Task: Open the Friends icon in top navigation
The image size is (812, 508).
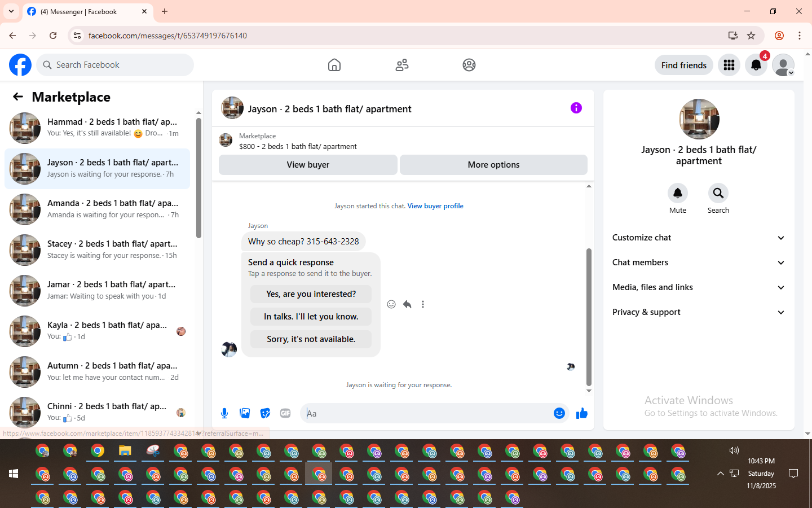Action: click(x=402, y=65)
